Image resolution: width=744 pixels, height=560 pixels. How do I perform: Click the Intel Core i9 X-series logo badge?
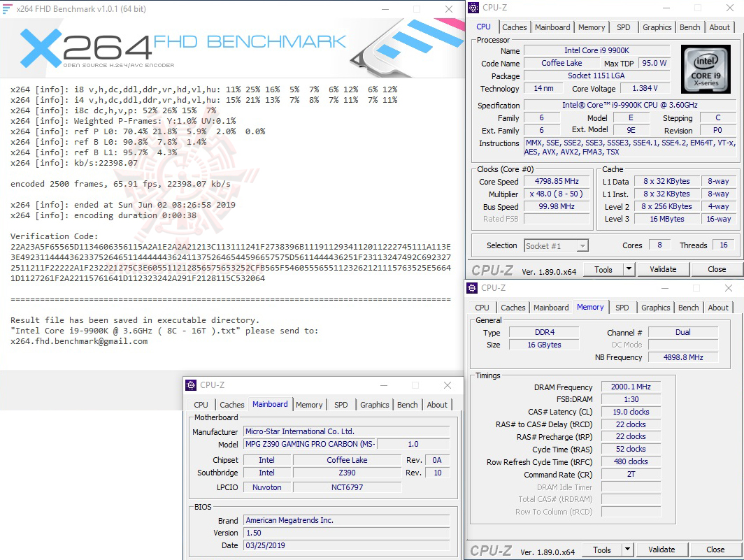click(706, 69)
